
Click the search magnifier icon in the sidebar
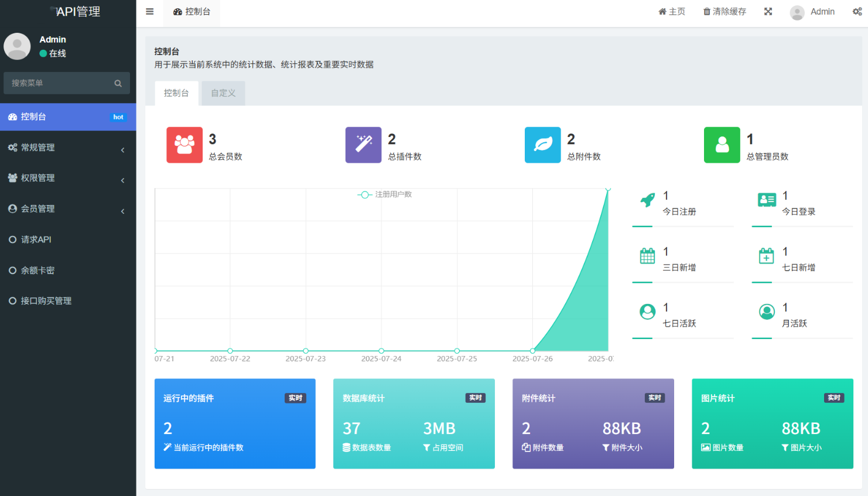coord(118,83)
